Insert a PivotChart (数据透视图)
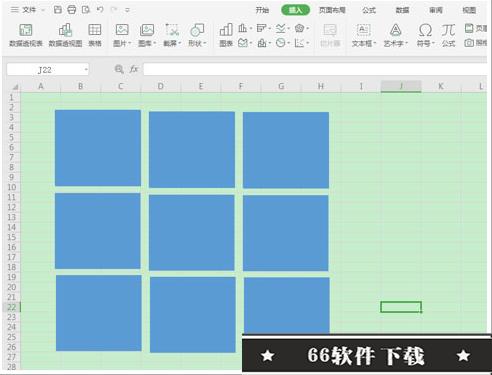The width and height of the screenshot is (492, 375). click(x=65, y=35)
